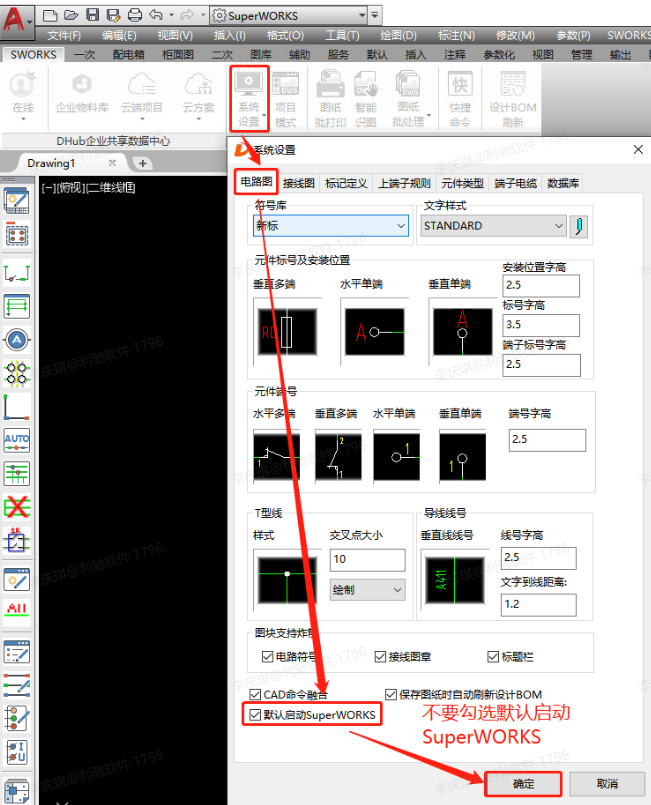Click the All tool icon in left toolbar
651x805 pixels.
[17, 609]
